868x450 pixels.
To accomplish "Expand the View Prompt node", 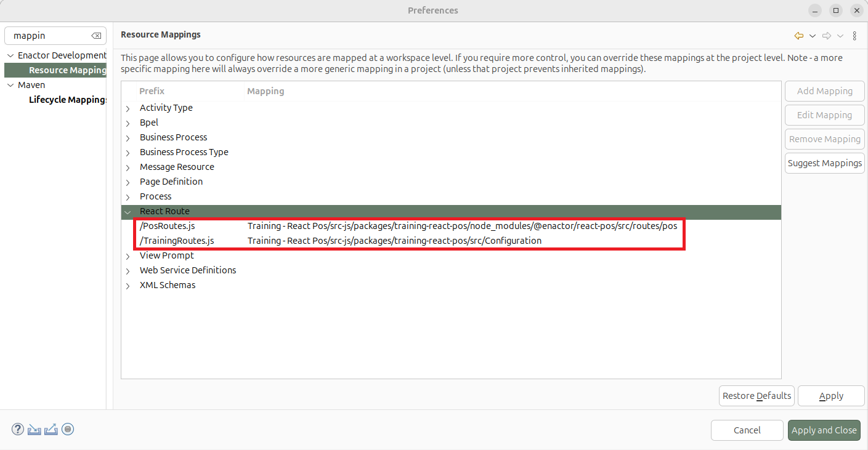I will coord(128,256).
